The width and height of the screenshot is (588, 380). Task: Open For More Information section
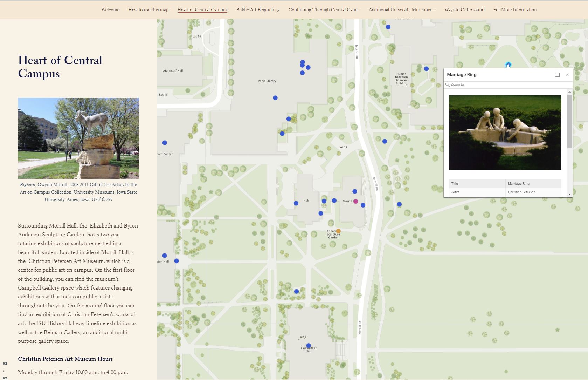[515, 10]
